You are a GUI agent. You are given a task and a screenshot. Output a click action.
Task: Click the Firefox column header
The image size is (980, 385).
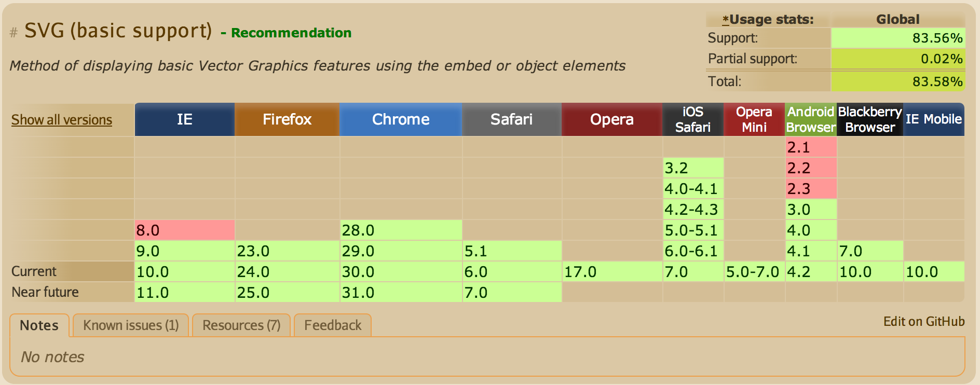tap(287, 119)
